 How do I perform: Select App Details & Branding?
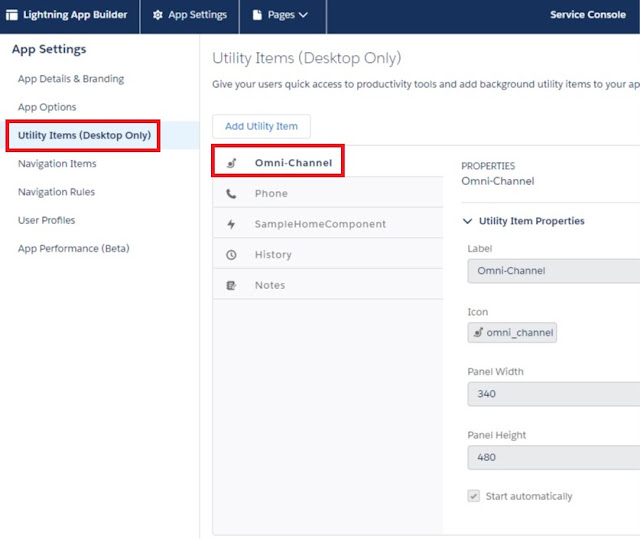(71, 79)
